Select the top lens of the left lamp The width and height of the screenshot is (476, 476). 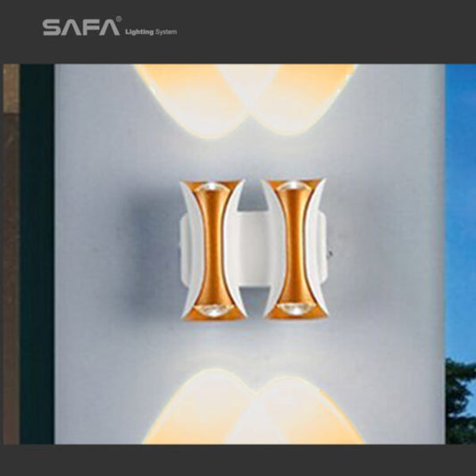212,188
